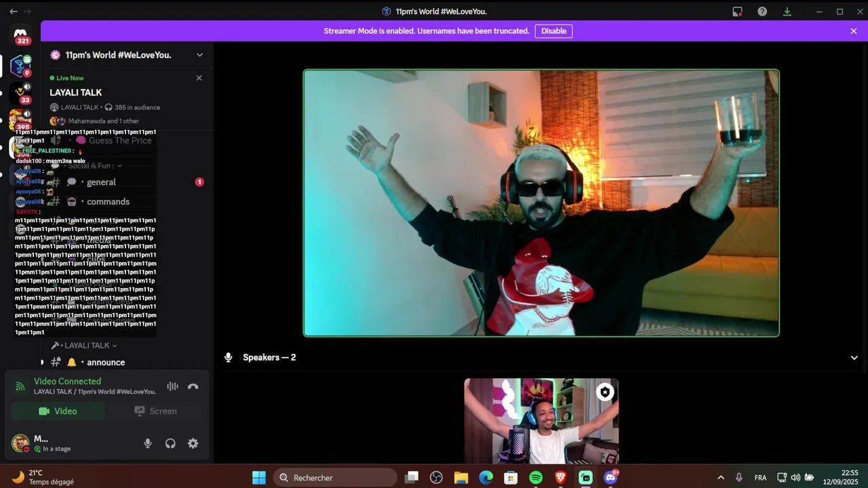Open Microsoft Store from taskbar
This screenshot has height=488, width=868.
[x=511, y=478]
